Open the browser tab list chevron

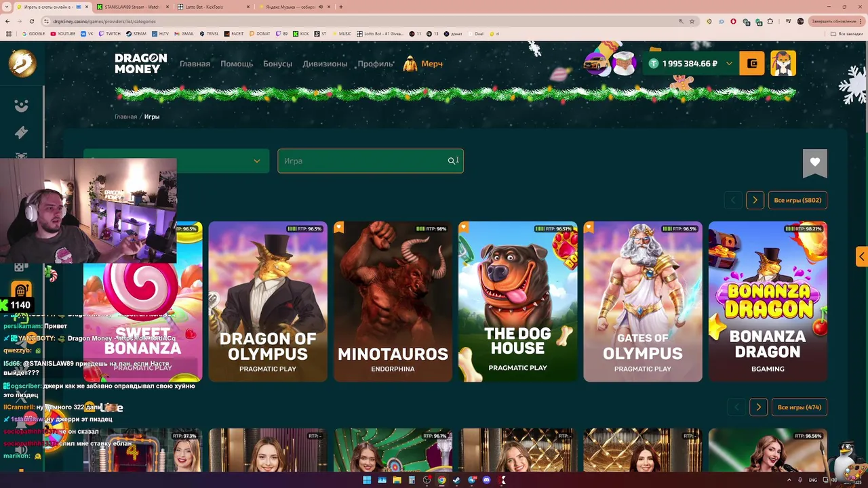click(6, 7)
